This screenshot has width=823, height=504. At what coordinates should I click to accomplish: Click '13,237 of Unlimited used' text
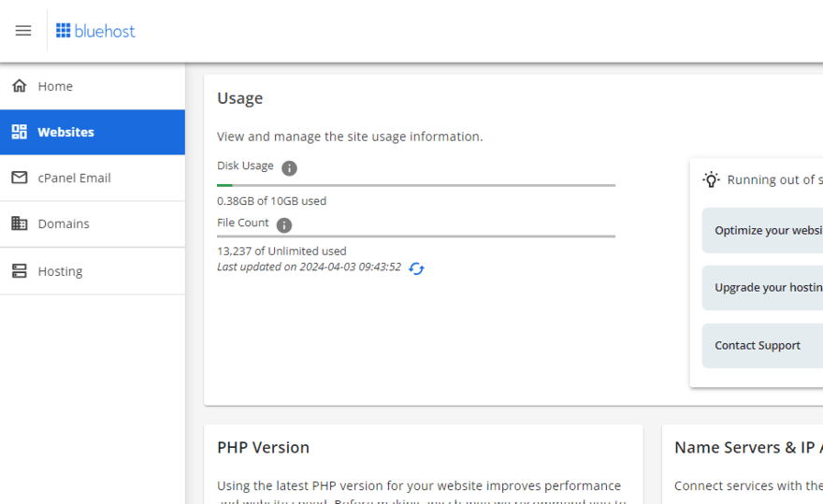[x=282, y=251]
